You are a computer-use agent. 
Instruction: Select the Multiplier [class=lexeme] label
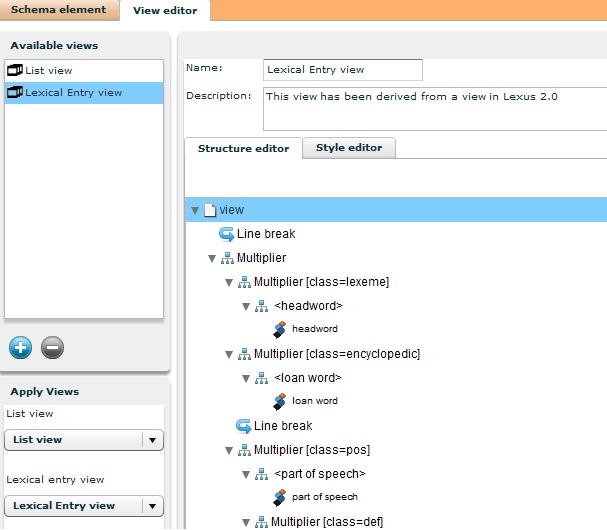[x=321, y=282]
